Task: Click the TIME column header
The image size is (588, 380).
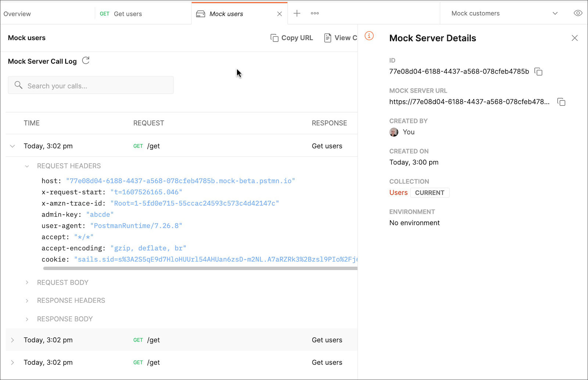Action: [x=32, y=123]
